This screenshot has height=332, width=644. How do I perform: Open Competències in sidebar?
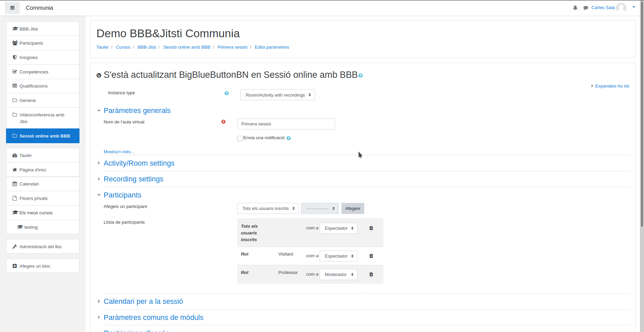pyautogui.click(x=43, y=72)
